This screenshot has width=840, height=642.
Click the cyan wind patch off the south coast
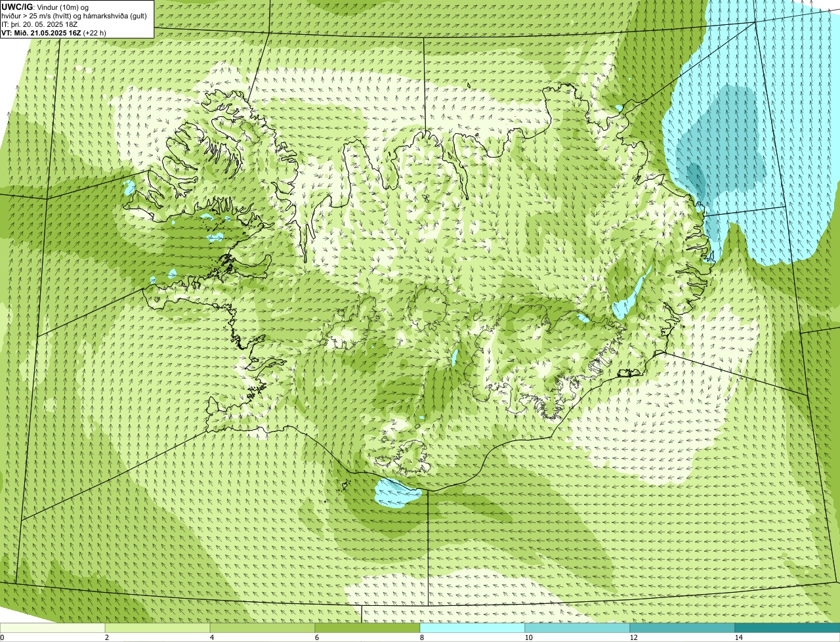(x=397, y=492)
